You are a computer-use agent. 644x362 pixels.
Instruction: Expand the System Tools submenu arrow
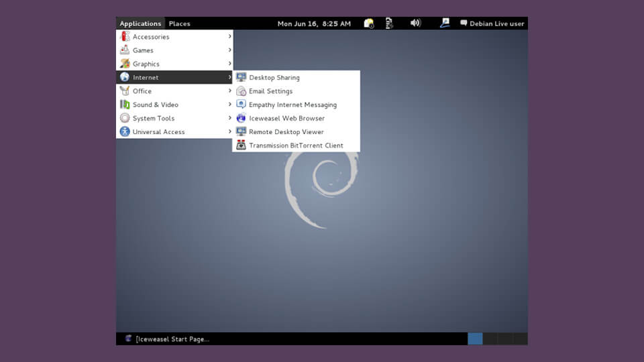click(229, 118)
